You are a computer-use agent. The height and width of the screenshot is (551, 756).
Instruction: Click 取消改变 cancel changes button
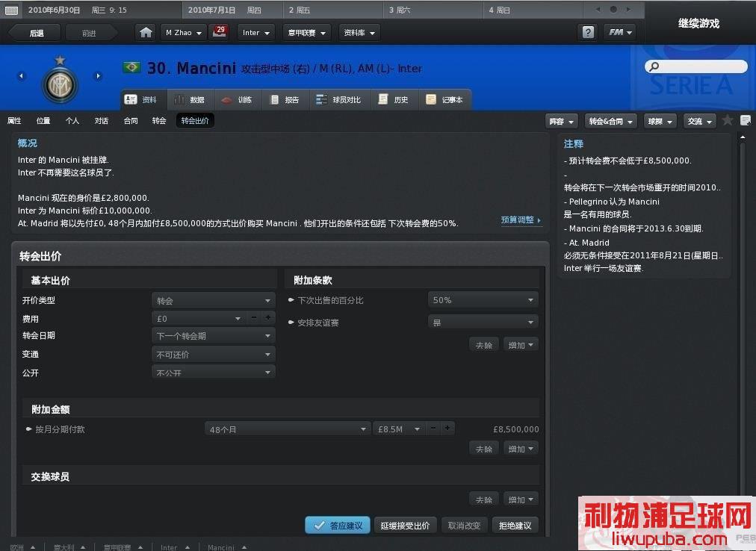coord(465,526)
